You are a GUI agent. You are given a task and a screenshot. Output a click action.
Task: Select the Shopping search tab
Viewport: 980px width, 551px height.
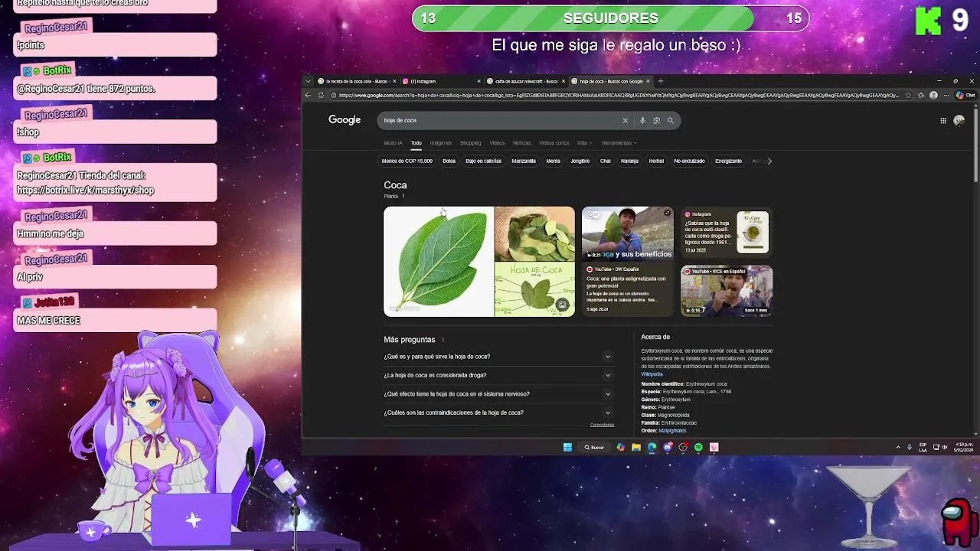[x=470, y=143]
